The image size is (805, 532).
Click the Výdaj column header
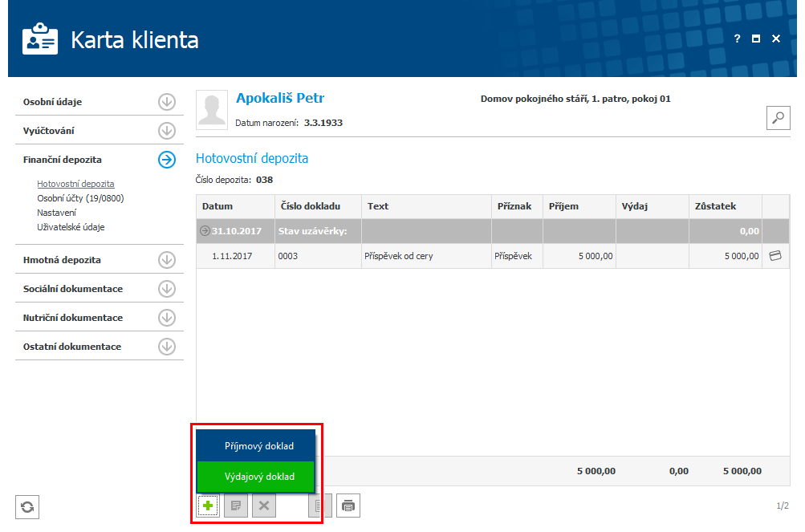pos(653,206)
